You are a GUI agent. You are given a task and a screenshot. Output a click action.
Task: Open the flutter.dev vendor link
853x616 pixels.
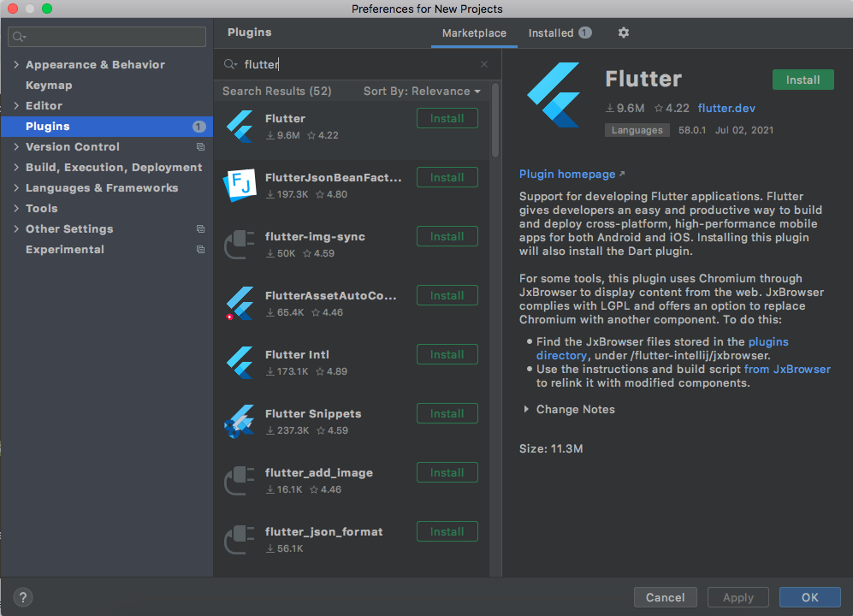point(726,109)
